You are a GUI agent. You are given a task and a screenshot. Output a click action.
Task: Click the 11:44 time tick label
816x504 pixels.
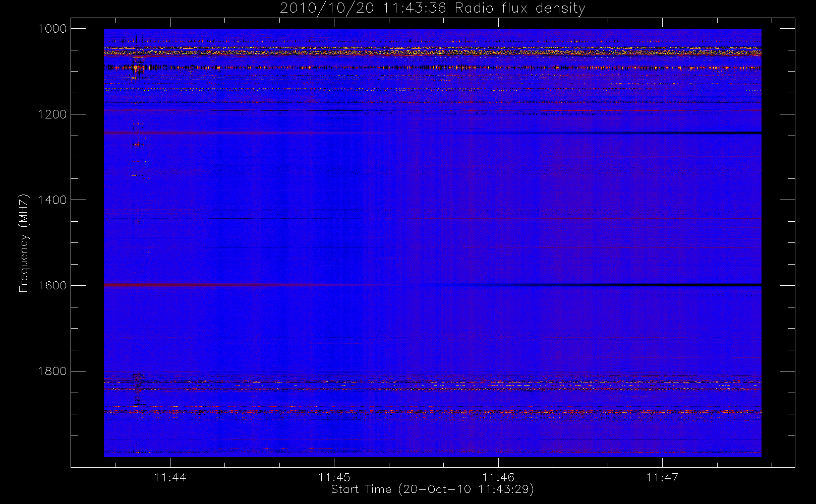tap(170, 477)
